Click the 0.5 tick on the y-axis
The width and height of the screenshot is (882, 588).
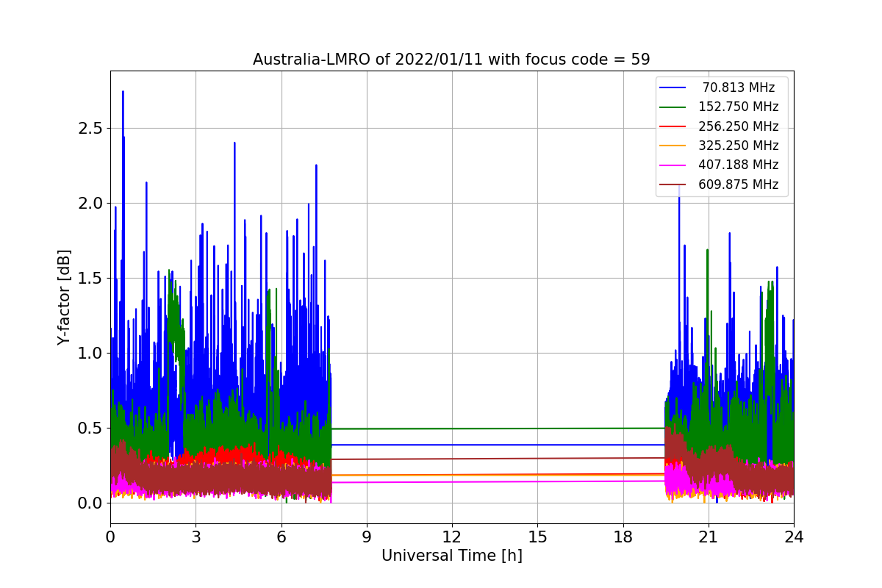(x=90, y=428)
